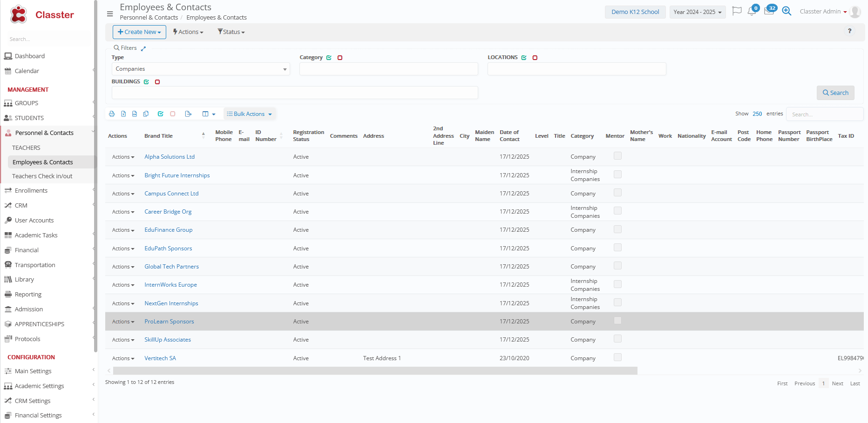The width and height of the screenshot is (868, 423).
Task: Click the flag icon in header
Action: [x=737, y=11]
